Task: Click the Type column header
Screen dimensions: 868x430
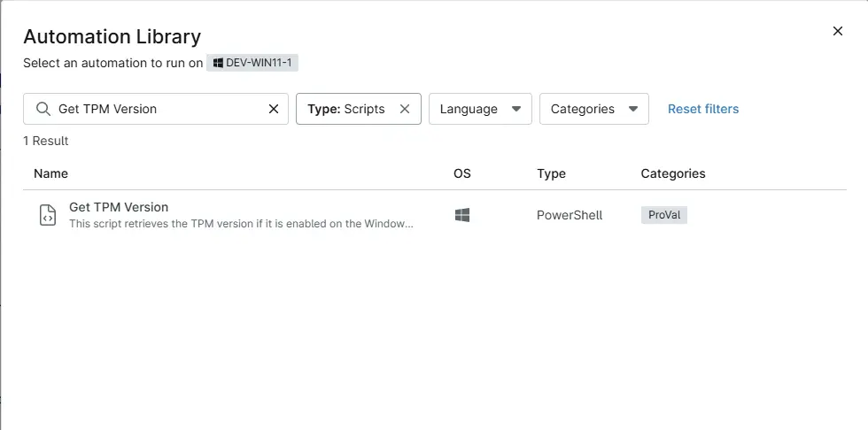Action: point(551,173)
